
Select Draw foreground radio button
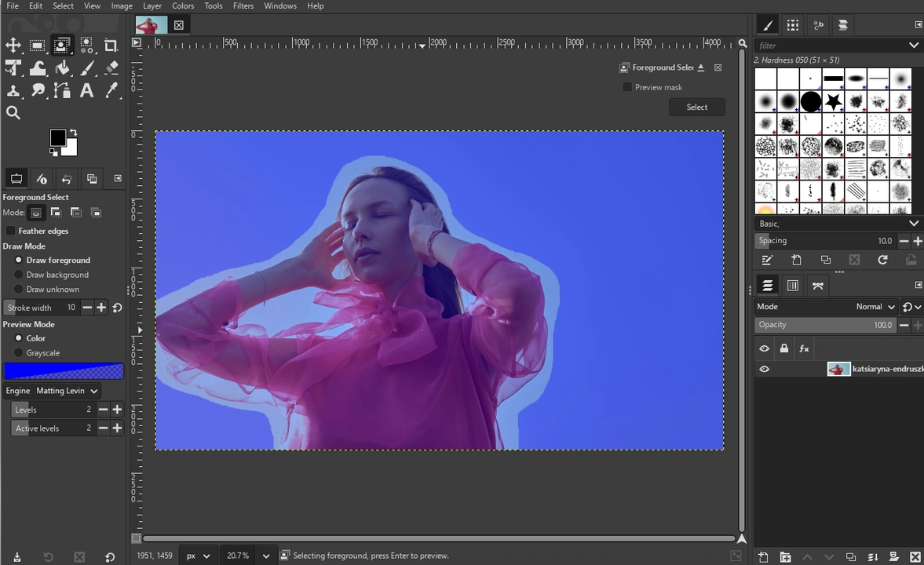(x=18, y=260)
